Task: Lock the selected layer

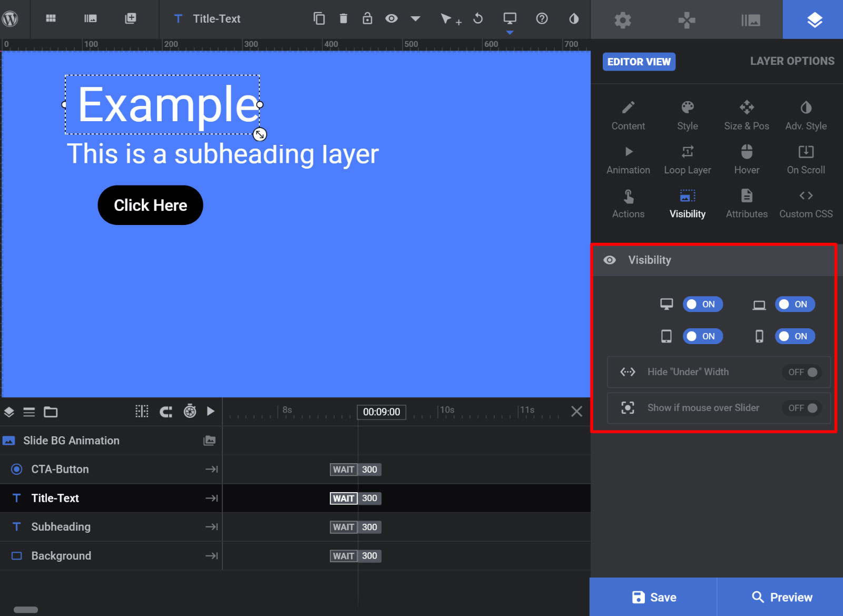Action: coord(367,18)
